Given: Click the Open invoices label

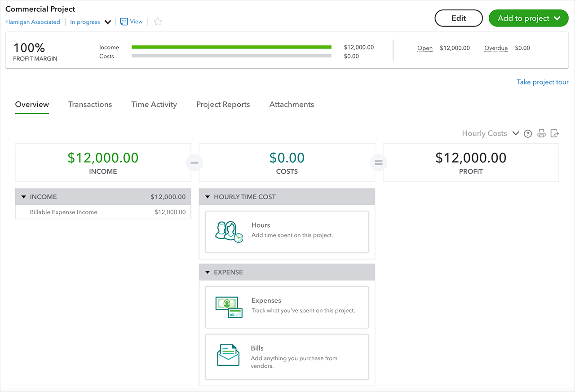Looking at the screenshot, I should 425,48.
